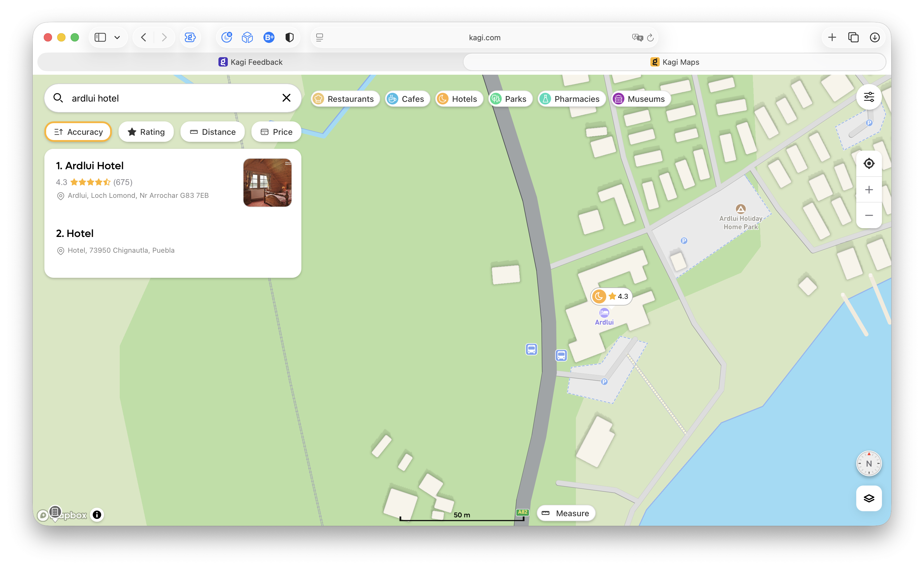924x569 pixels.
Task: Click the Measure button
Action: [566, 513]
